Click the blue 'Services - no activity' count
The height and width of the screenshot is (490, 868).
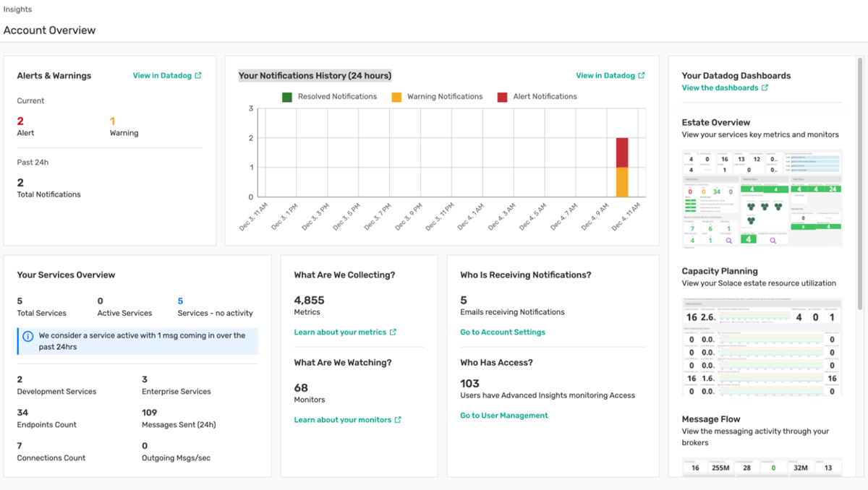point(180,301)
